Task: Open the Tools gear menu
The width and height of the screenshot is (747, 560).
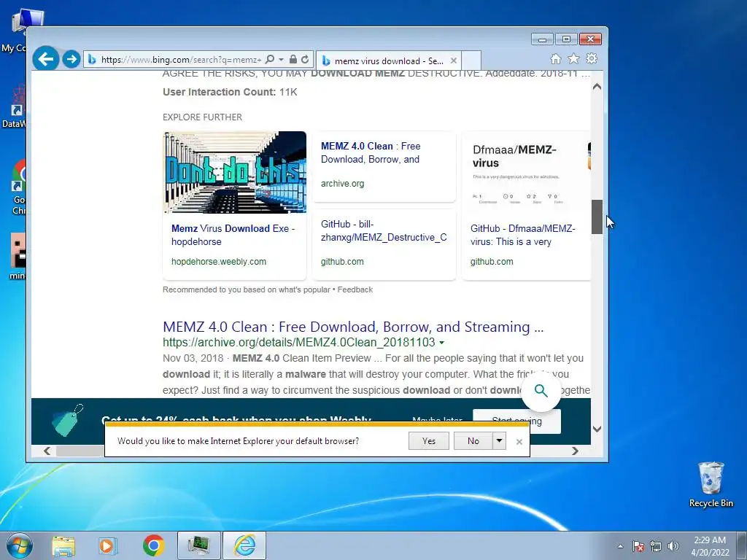Action: 592,58
